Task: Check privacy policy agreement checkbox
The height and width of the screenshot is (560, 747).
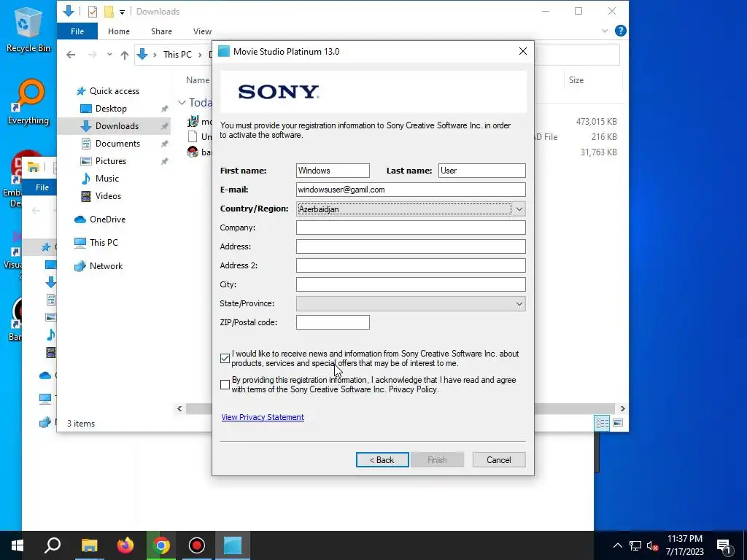Action: [x=225, y=385]
